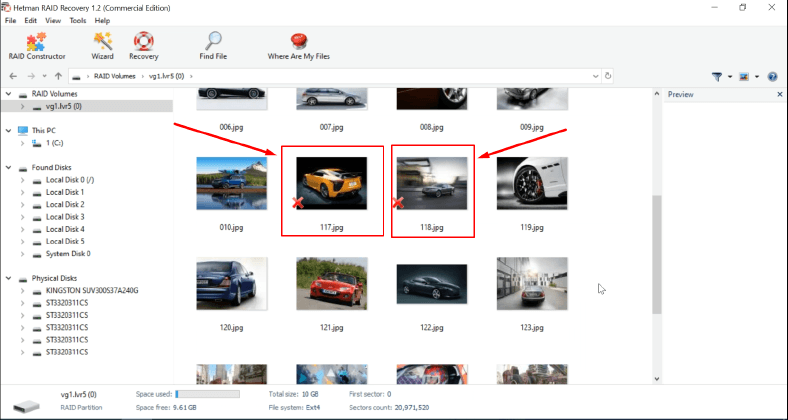Select Local Disk 4 in tree

point(65,229)
